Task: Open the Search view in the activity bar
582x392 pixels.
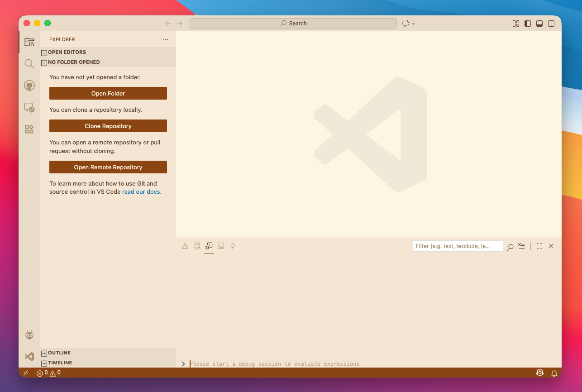Action: [29, 63]
